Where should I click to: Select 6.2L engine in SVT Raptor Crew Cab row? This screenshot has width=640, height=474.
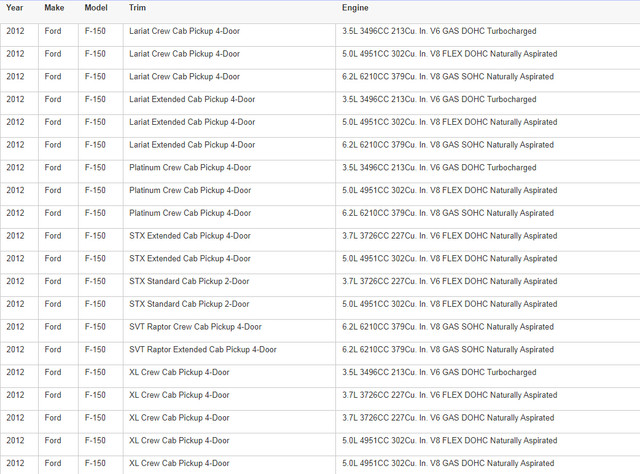pyautogui.click(x=448, y=327)
